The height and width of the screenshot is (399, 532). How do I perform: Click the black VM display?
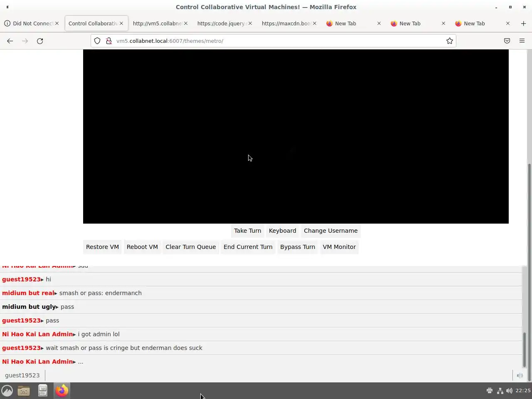tap(296, 136)
